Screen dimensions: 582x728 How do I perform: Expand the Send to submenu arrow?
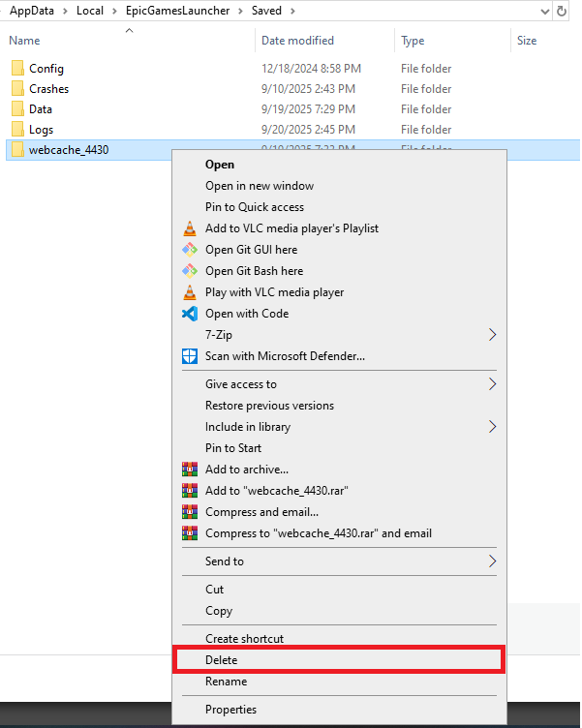point(492,561)
